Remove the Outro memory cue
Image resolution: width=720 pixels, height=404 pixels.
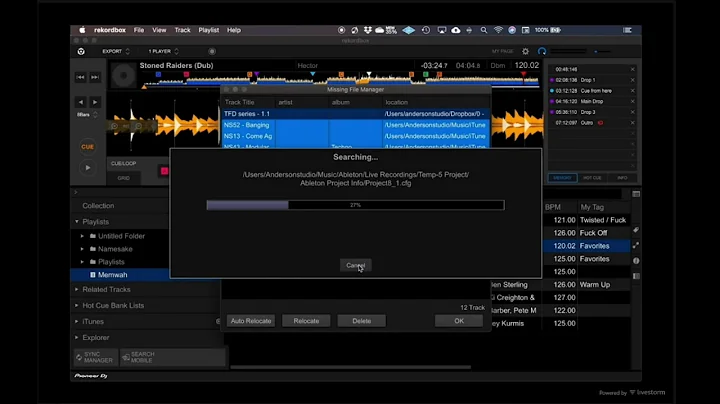pos(632,123)
